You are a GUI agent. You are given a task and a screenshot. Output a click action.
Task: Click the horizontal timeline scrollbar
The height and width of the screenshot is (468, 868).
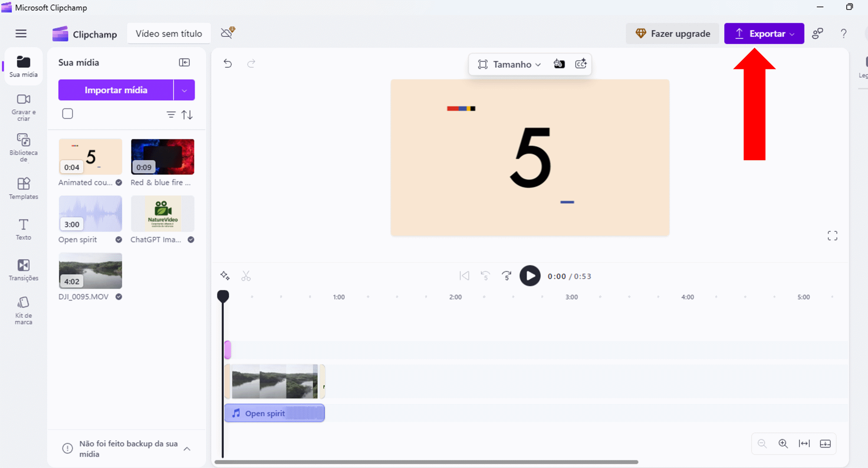(426, 462)
